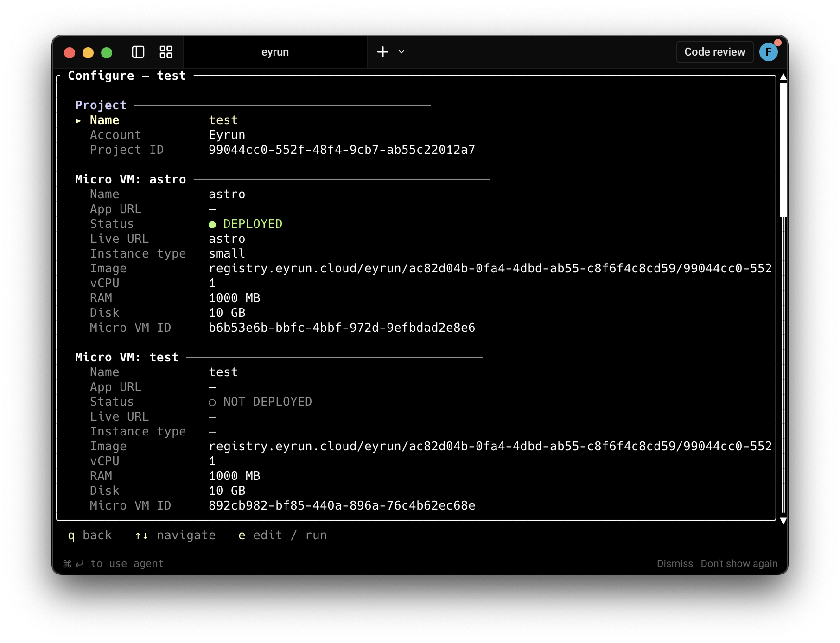Viewport: 840px width, 643px height.
Task: Select the currently highlighted Name row
Action: click(104, 120)
